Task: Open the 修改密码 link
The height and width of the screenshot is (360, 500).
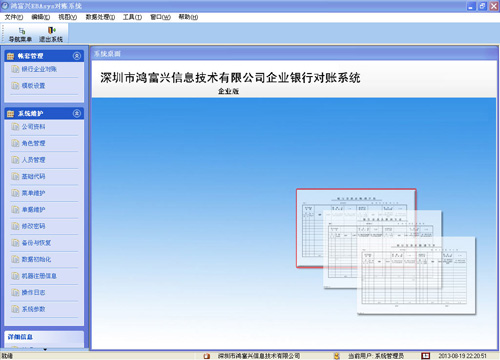Action: [33, 226]
